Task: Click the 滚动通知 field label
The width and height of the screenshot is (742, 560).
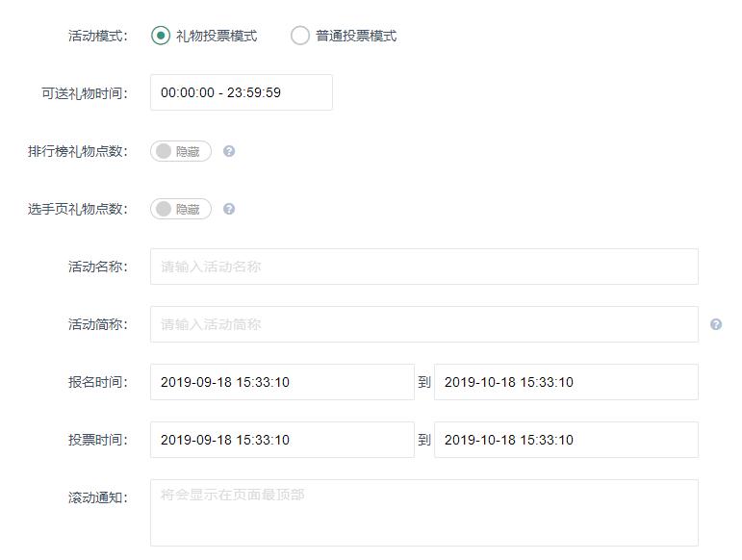Action: point(97,497)
